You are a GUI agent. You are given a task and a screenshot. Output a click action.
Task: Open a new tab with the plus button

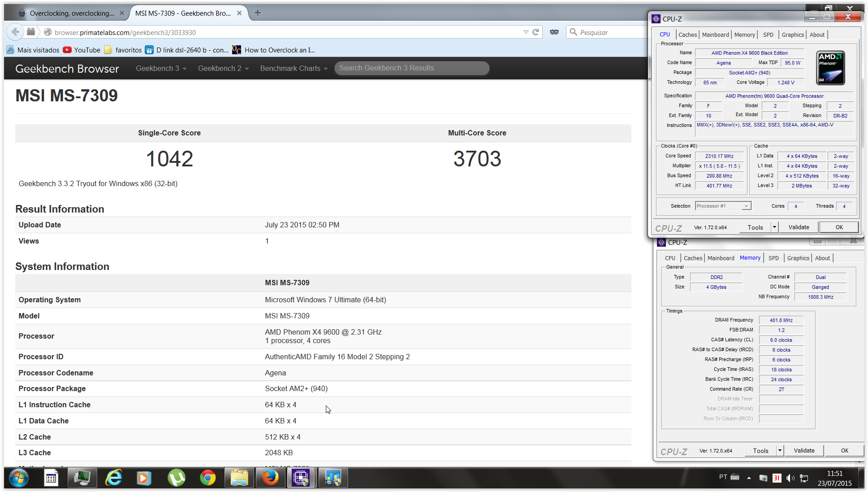coord(257,13)
